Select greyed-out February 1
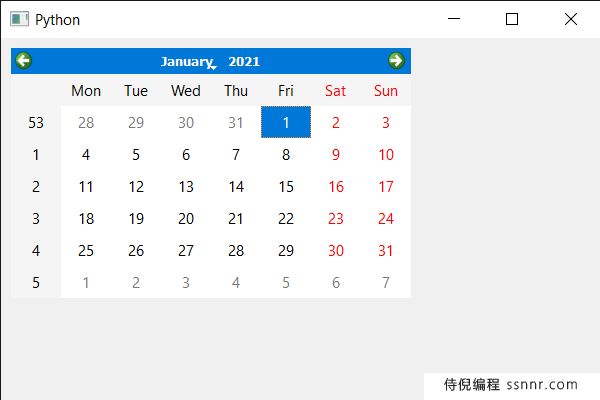600x400 pixels. click(86, 282)
